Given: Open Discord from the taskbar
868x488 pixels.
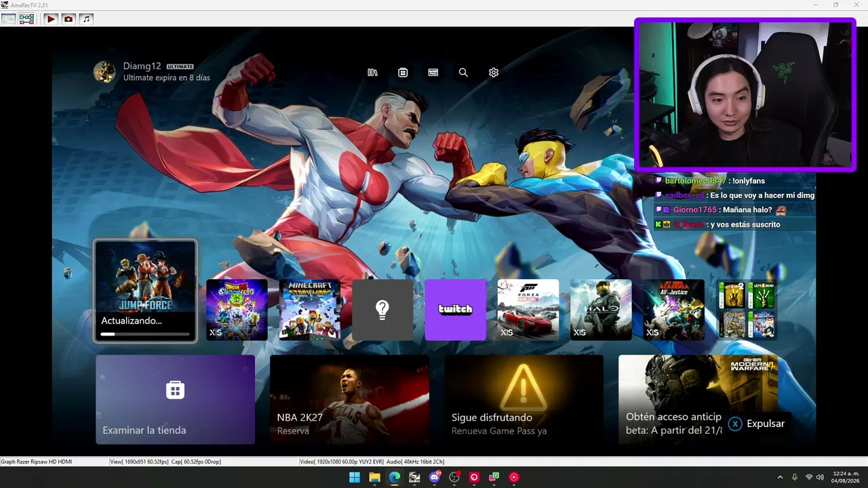Looking at the screenshot, I should [435, 477].
